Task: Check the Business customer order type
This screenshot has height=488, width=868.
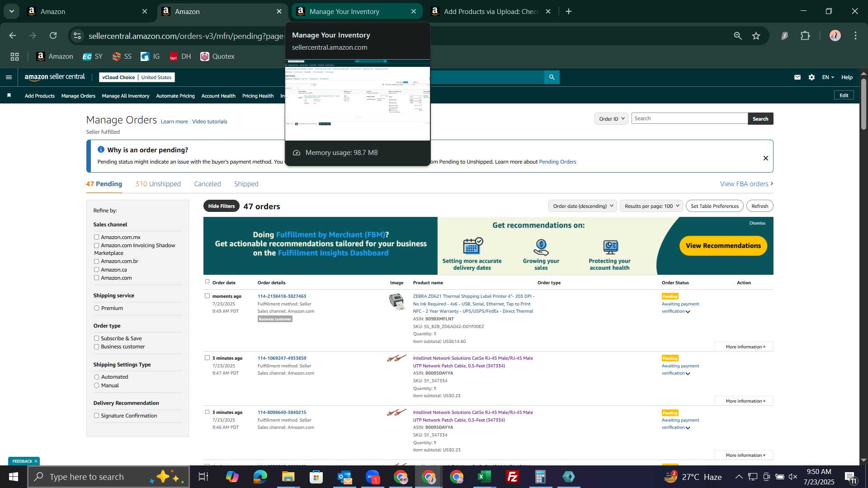Action: click(96, 347)
